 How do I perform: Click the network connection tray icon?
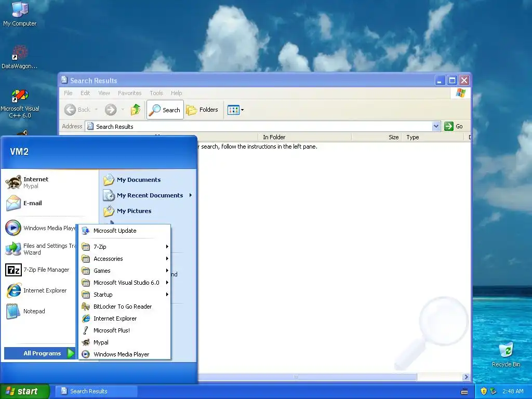[x=494, y=391]
